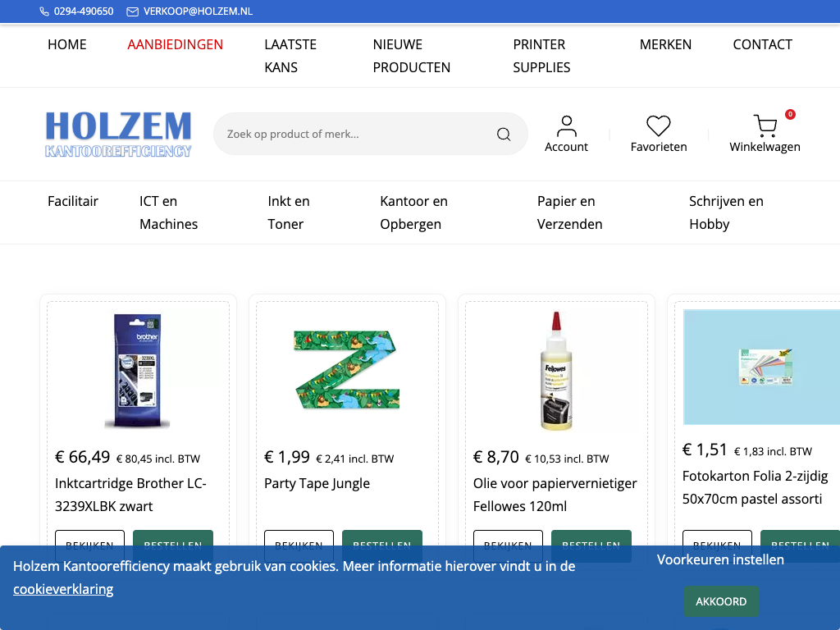Screen dimensions: 840x630
Task: Expand the Papier en Verzenden category
Action: (x=569, y=212)
